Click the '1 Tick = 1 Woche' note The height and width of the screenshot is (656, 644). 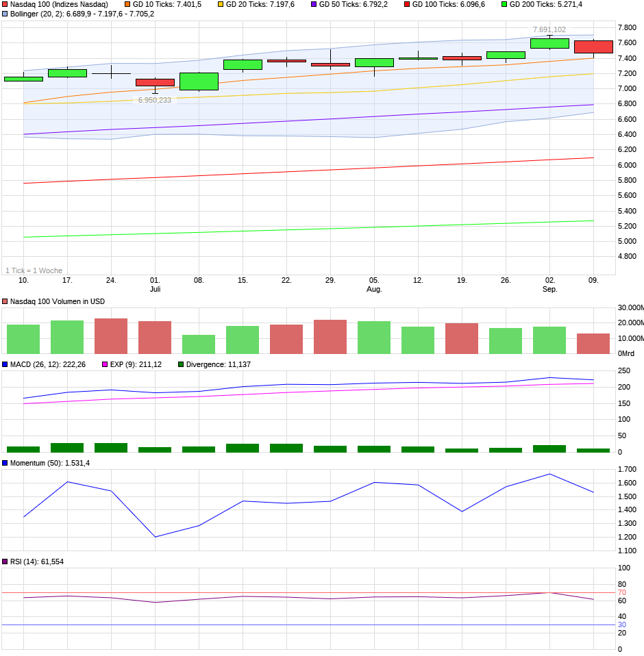(x=34, y=270)
